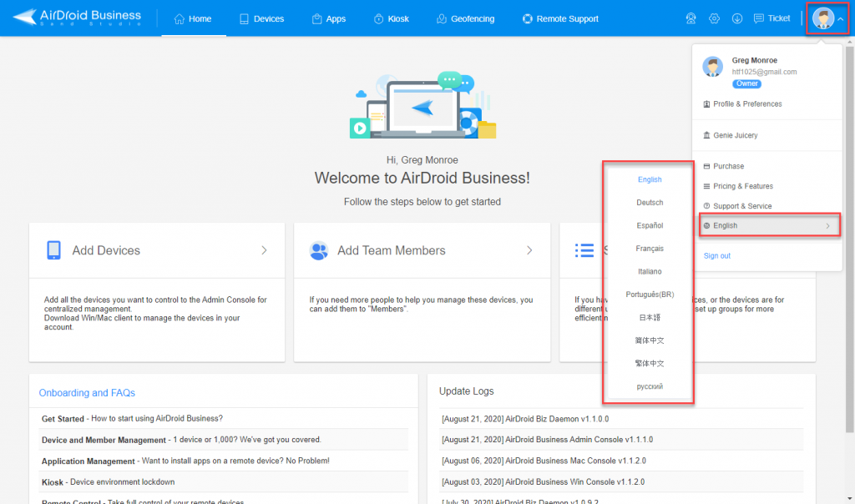Open Pricing & Features
The image size is (855, 504).
(x=738, y=186)
